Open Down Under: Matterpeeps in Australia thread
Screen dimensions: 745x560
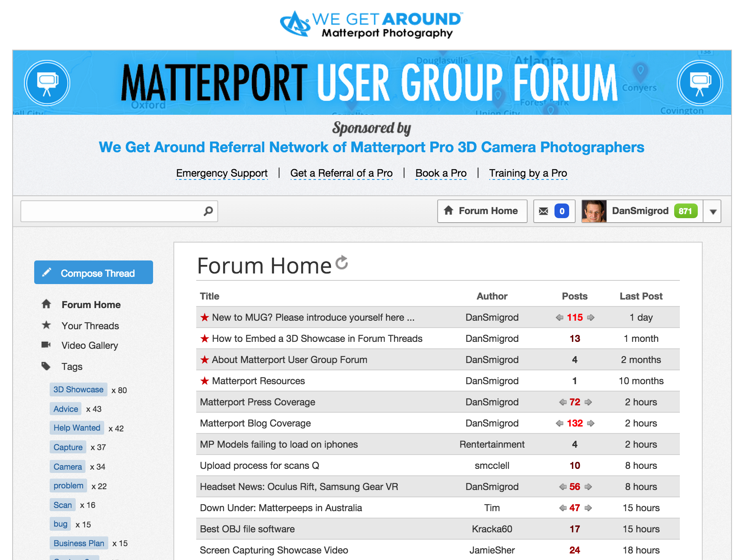281,508
